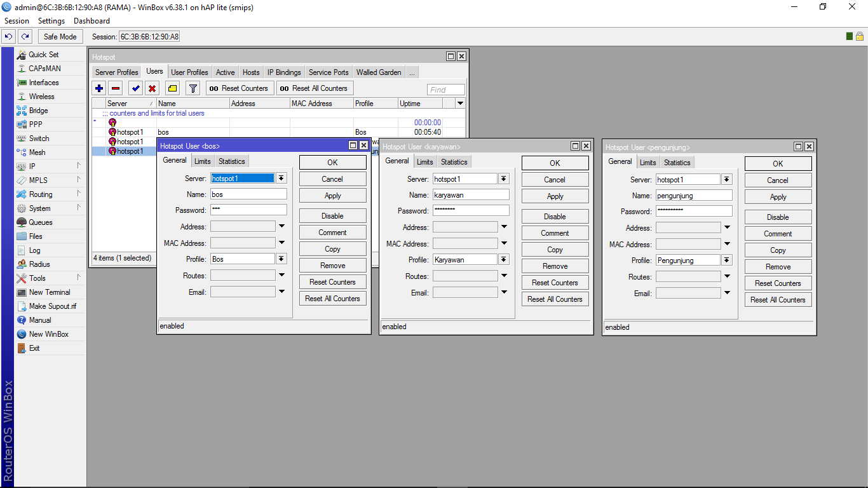Click Reset All Counters in Hotspot toolbar
868x488 pixels.
[315, 88]
